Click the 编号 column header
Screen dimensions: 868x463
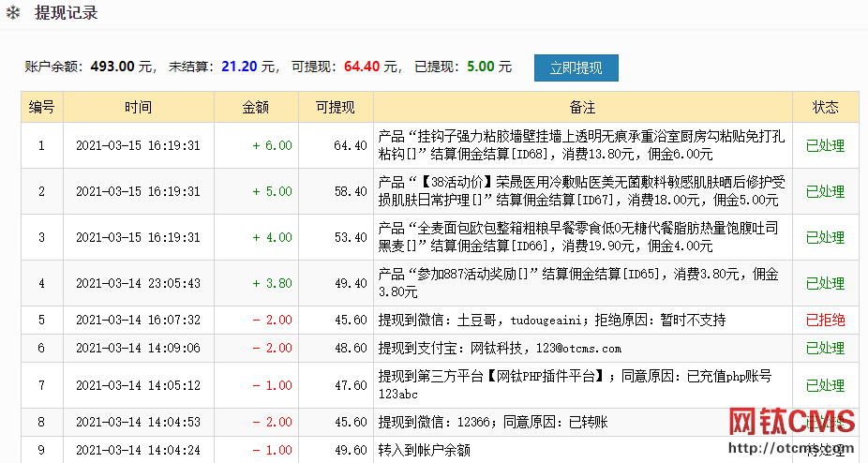click(x=42, y=107)
